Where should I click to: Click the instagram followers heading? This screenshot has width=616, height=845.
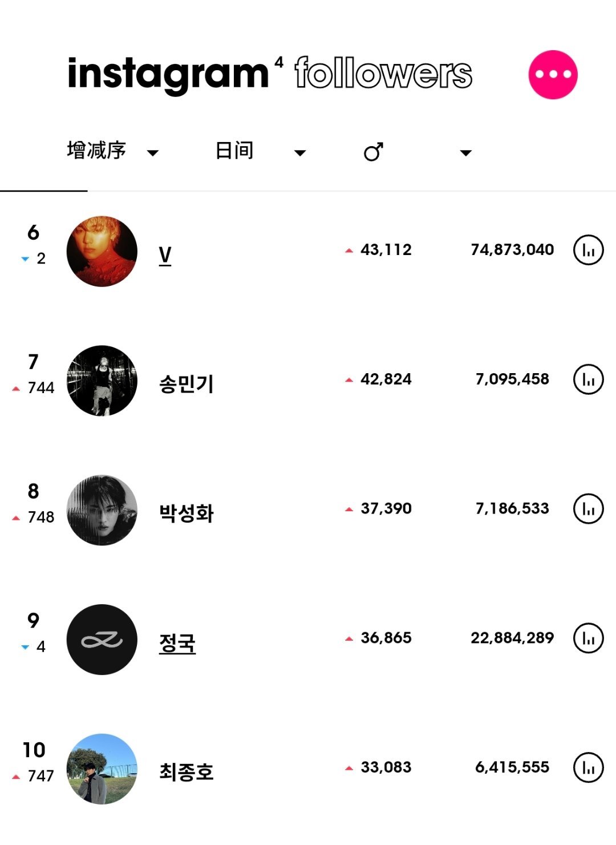(x=270, y=74)
